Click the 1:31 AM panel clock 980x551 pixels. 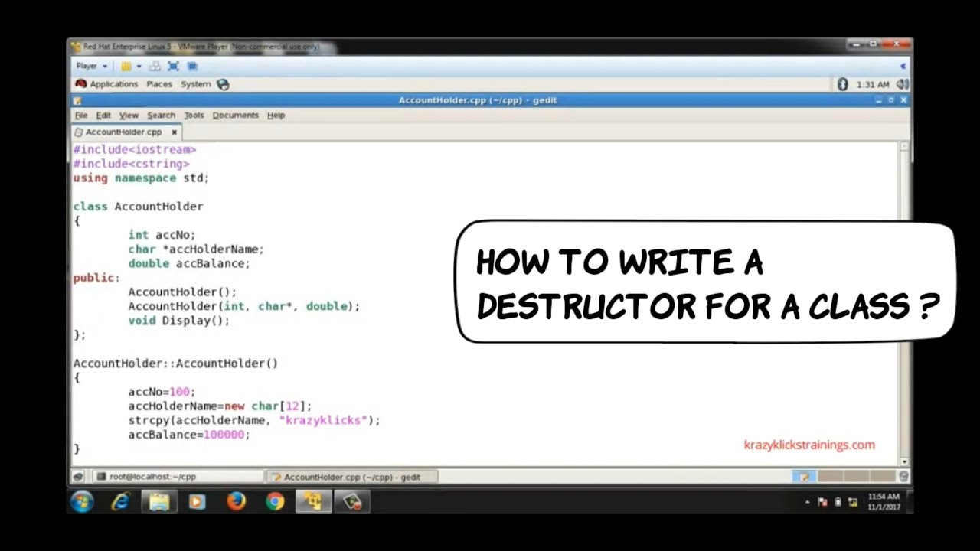click(x=873, y=85)
